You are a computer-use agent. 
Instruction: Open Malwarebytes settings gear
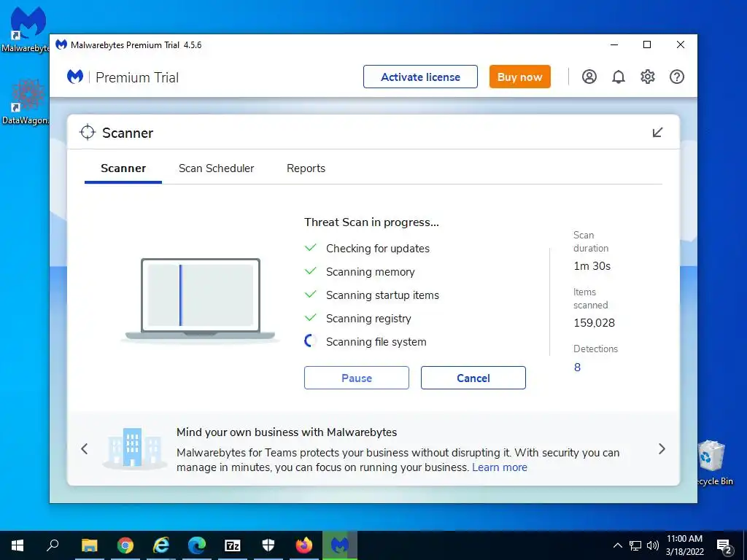coord(648,77)
